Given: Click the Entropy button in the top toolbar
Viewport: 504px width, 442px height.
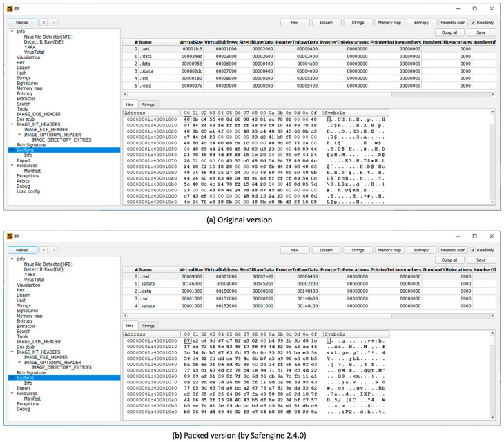Looking at the screenshot, I should [421, 23].
